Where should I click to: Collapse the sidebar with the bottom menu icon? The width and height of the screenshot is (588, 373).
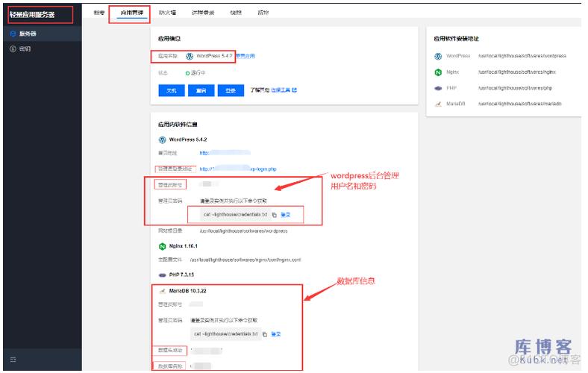(x=13, y=360)
